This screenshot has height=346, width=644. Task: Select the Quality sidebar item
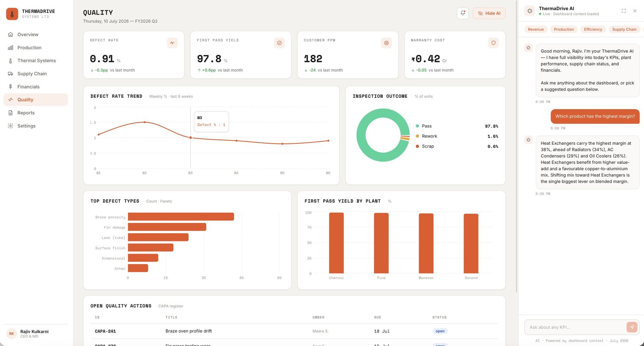pyautogui.click(x=36, y=100)
